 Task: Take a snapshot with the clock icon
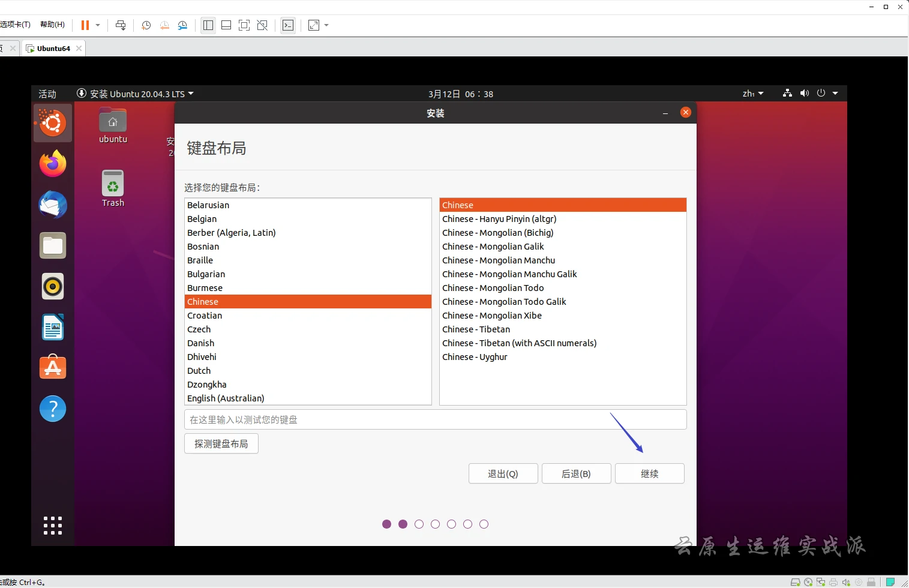[x=146, y=25]
